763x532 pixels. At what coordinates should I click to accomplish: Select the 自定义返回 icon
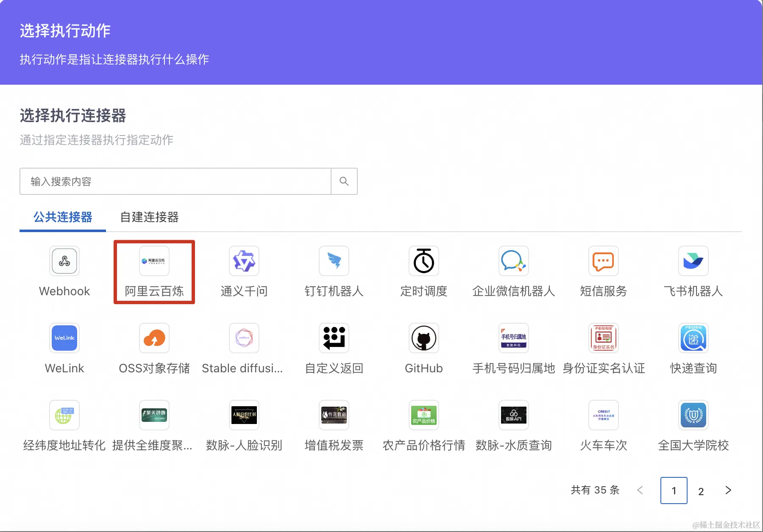point(334,338)
